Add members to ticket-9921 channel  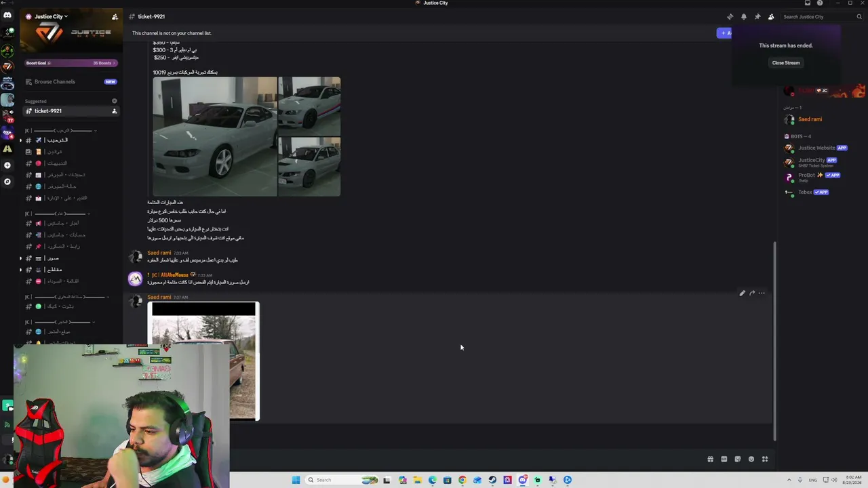[114, 111]
